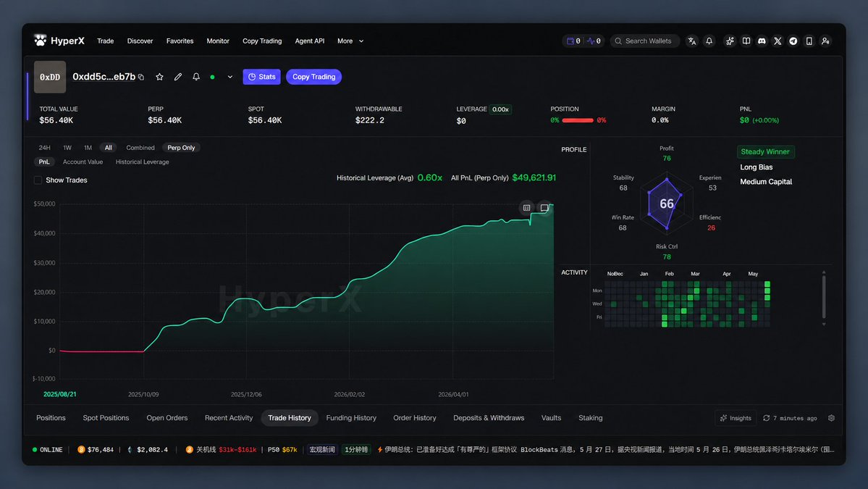Screen dimensions: 868x489
Task: Click the 0xDD wallet avatar
Action: (x=50, y=77)
